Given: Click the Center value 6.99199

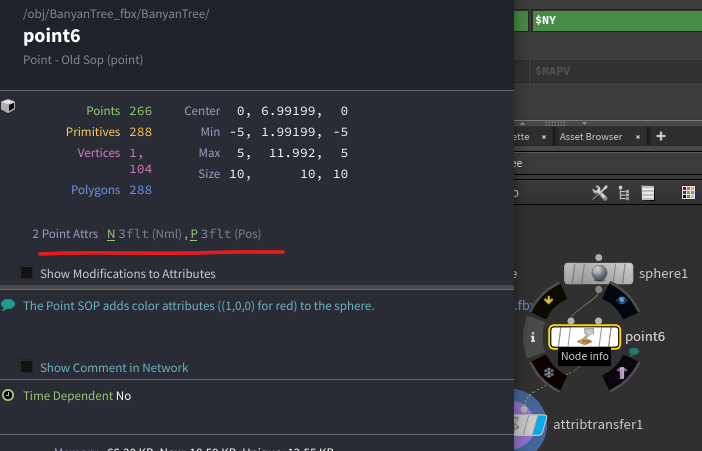Looking at the screenshot, I should click(x=288, y=111).
